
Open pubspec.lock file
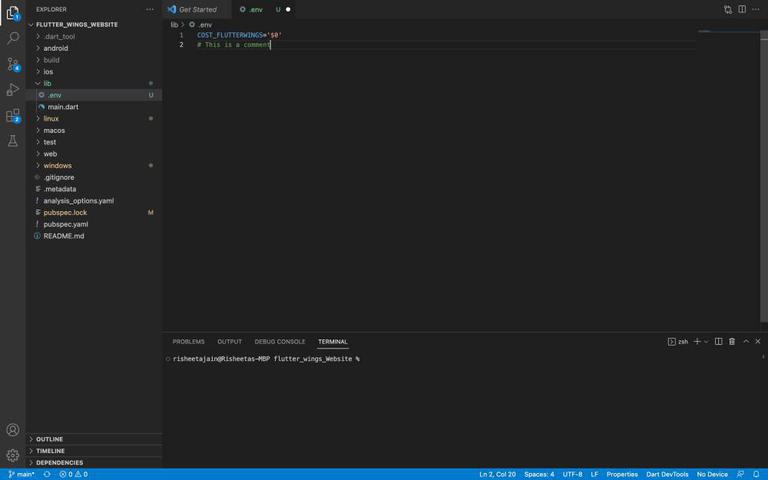[94, 213]
